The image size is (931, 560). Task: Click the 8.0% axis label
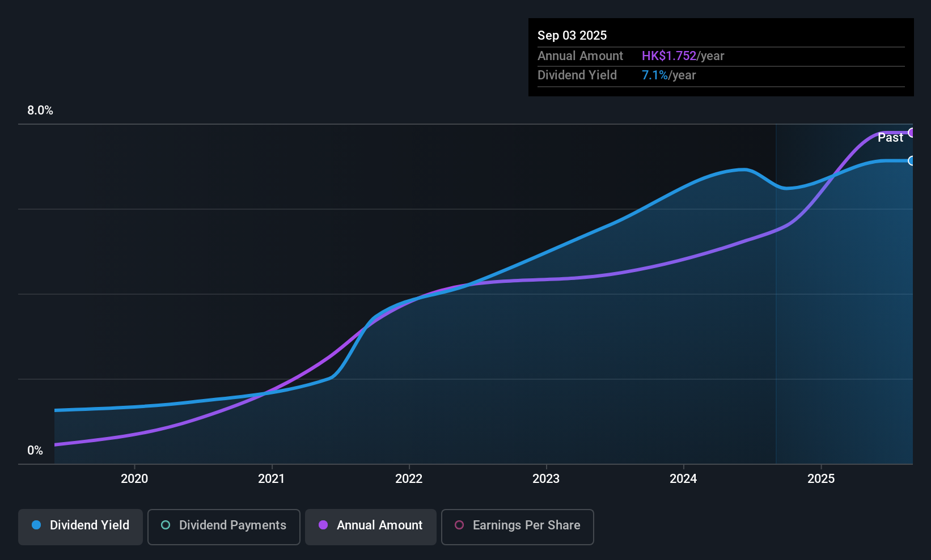[x=40, y=111]
